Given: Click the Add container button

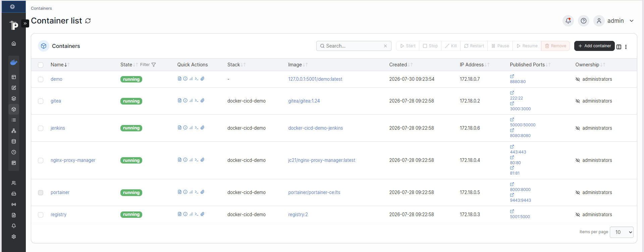Looking at the screenshot, I should coord(594,46).
